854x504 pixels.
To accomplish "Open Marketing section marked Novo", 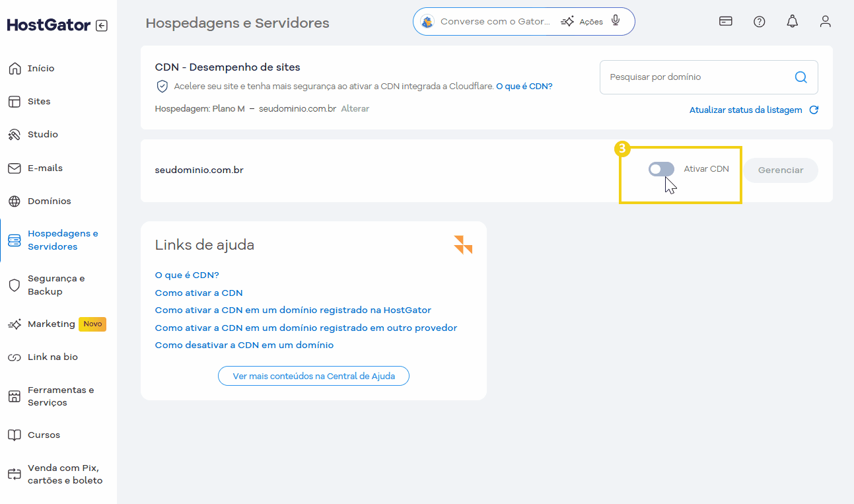I will click(51, 324).
